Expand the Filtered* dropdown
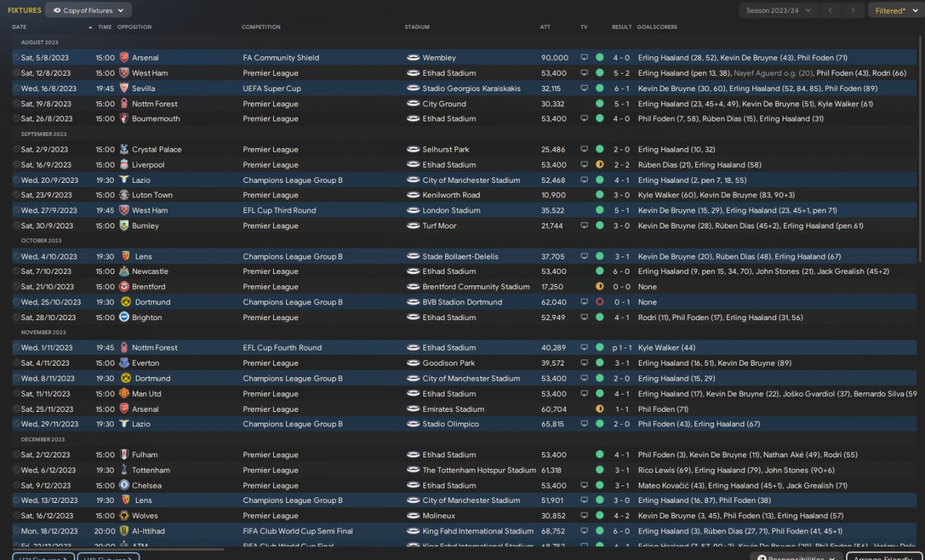Image resolution: width=925 pixels, height=560 pixels. 896,10
